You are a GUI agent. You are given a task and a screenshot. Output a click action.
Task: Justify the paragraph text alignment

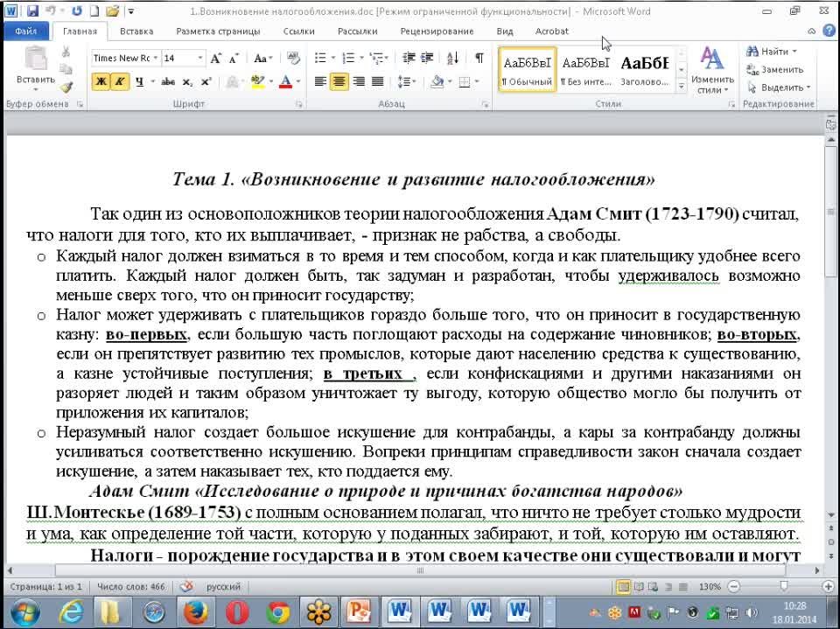click(378, 81)
